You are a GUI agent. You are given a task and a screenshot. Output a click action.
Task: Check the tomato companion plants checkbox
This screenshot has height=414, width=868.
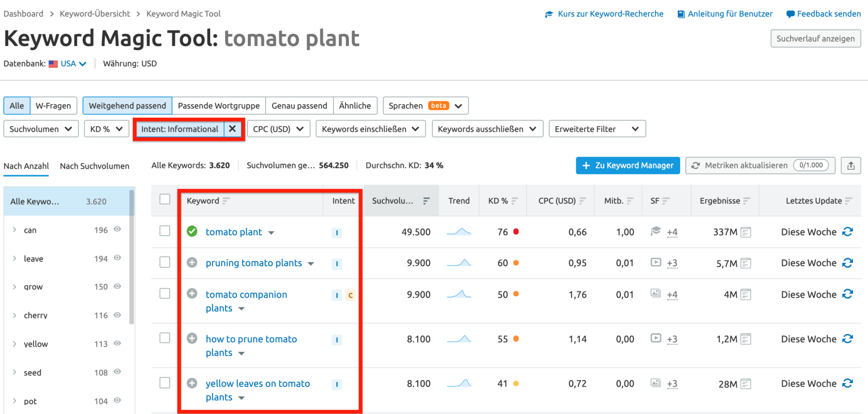(x=165, y=293)
